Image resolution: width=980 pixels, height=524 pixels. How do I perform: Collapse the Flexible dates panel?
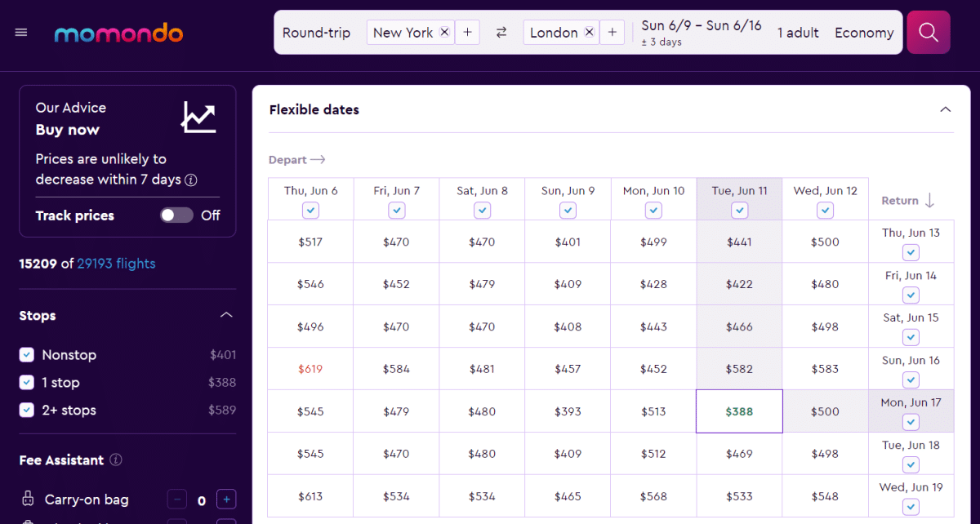click(x=945, y=109)
